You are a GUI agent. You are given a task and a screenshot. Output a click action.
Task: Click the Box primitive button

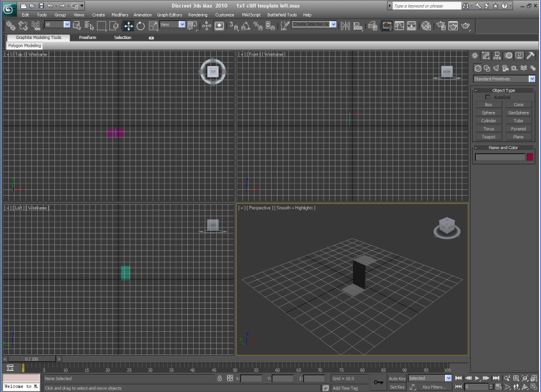(489, 105)
